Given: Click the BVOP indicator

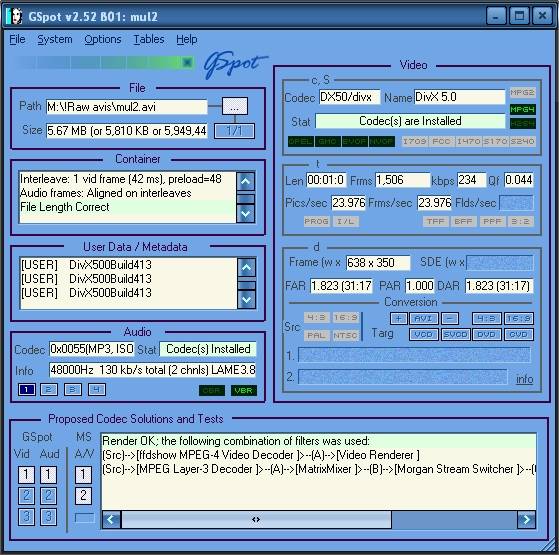Looking at the screenshot, I should click(355, 142).
